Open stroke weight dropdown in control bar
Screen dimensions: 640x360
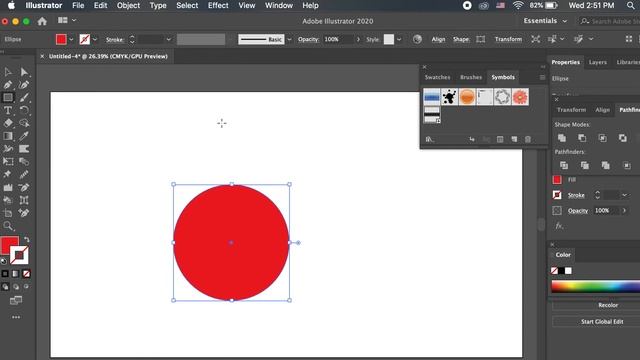(x=168, y=40)
